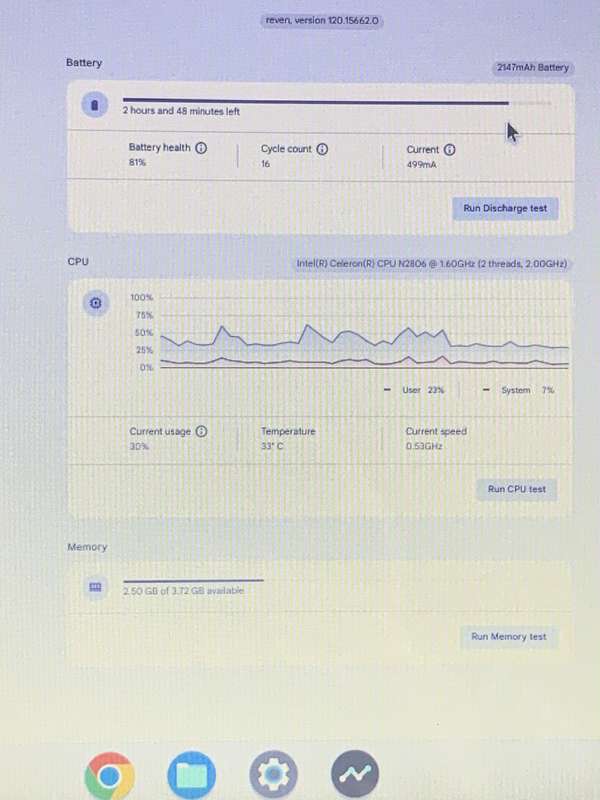Open the Diagnostics app shelf icon
Image resolution: width=600 pixels, height=800 pixels.
[355, 773]
